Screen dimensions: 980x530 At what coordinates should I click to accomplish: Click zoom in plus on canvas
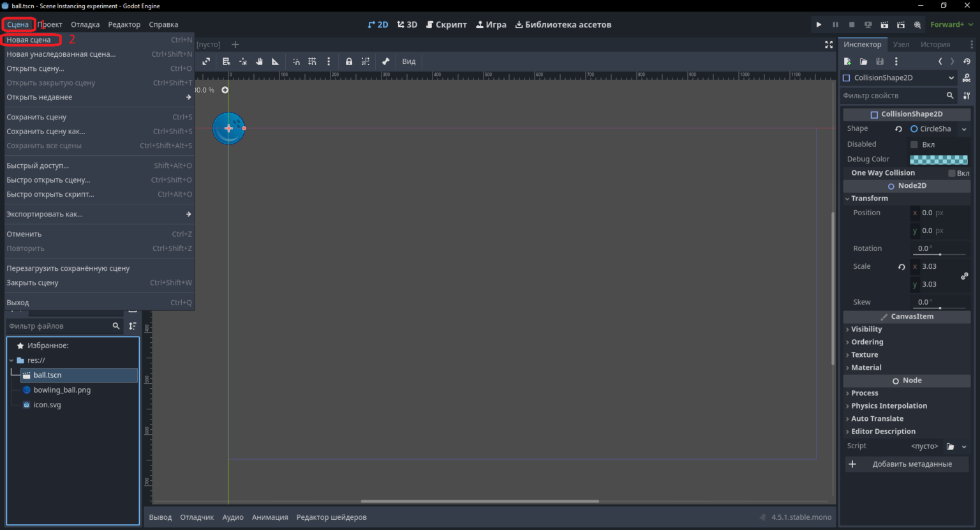click(x=225, y=90)
